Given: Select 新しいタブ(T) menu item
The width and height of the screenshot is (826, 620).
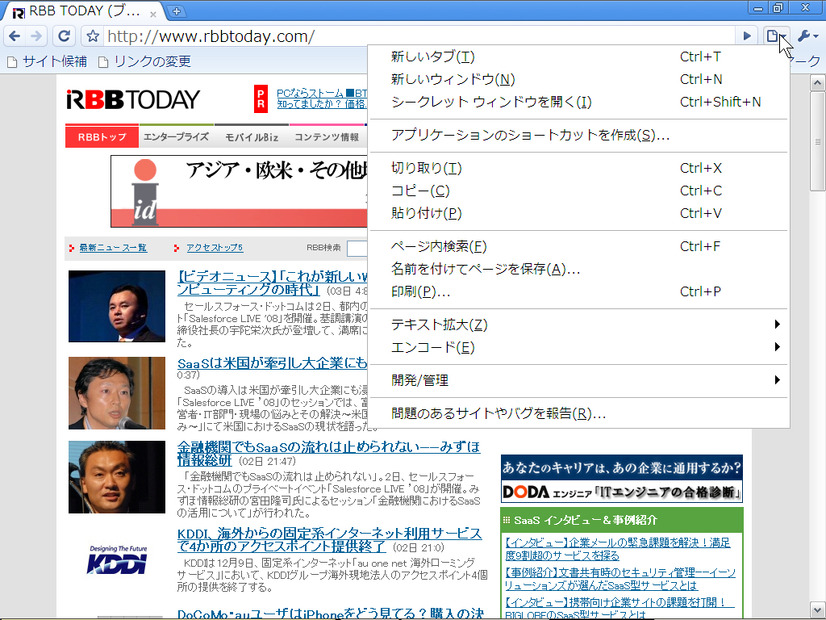Looking at the screenshot, I should tap(578, 56).
